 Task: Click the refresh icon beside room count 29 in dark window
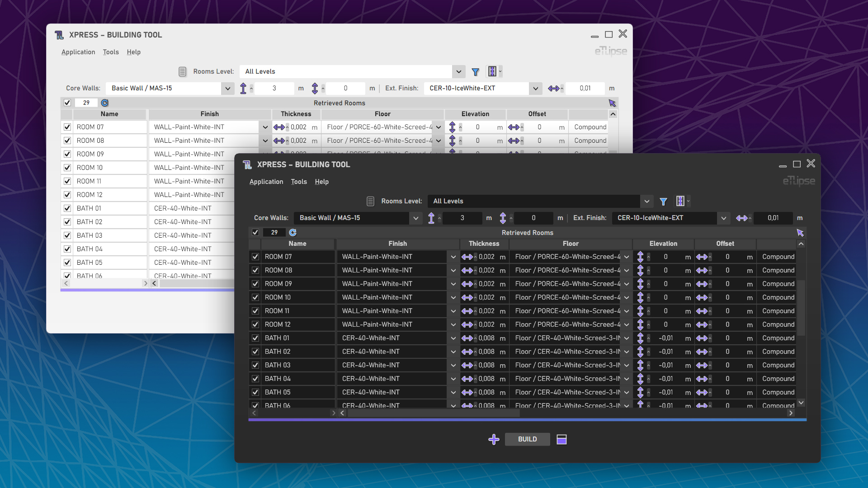click(292, 232)
